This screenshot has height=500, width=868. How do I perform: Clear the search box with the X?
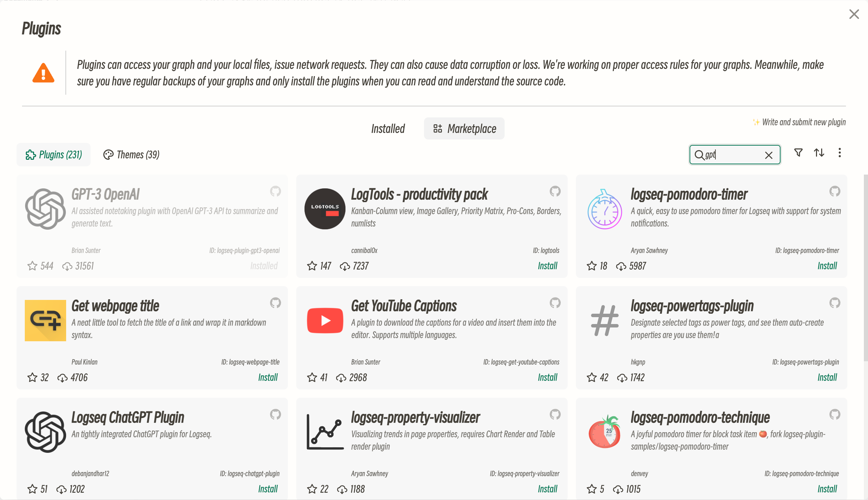tap(769, 155)
